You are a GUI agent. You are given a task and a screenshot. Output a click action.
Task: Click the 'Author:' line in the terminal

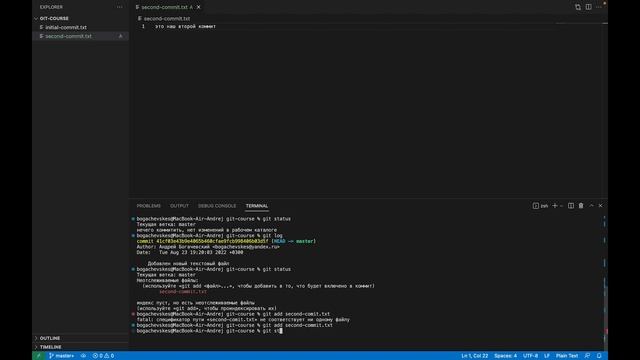(x=208, y=247)
